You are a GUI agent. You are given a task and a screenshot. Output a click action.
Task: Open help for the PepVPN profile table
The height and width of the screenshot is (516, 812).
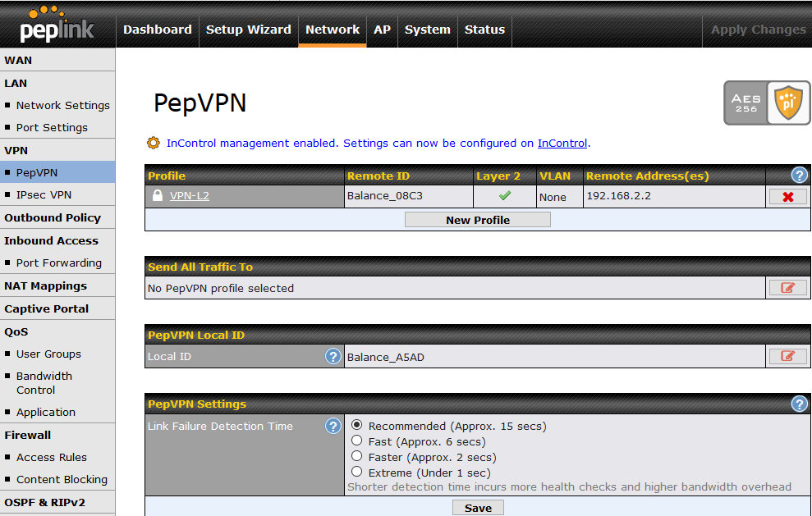click(x=799, y=176)
